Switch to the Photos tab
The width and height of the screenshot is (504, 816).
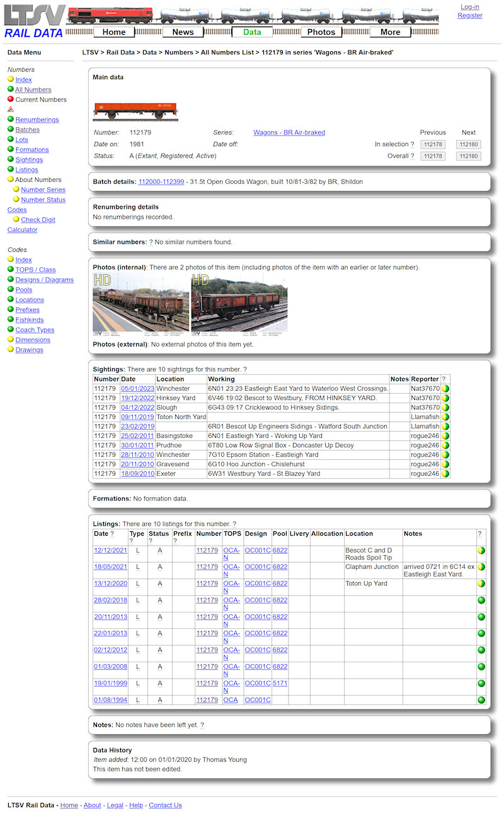[321, 32]
